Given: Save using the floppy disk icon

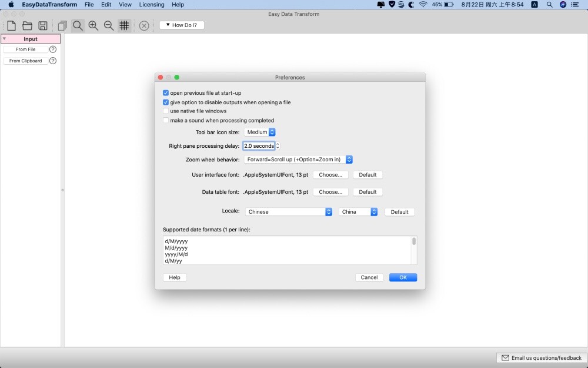Looking at the screenshot, I should click(43, 25).
